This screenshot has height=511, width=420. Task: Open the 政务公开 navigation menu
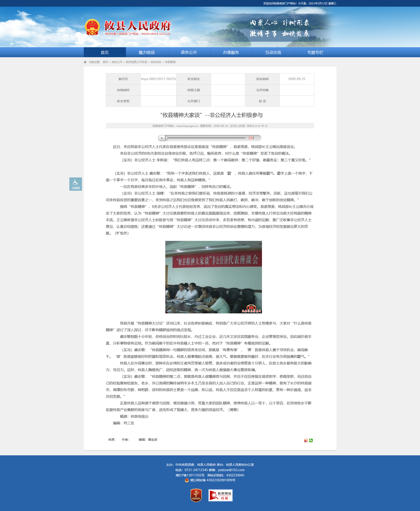click(x=189, y=53)
